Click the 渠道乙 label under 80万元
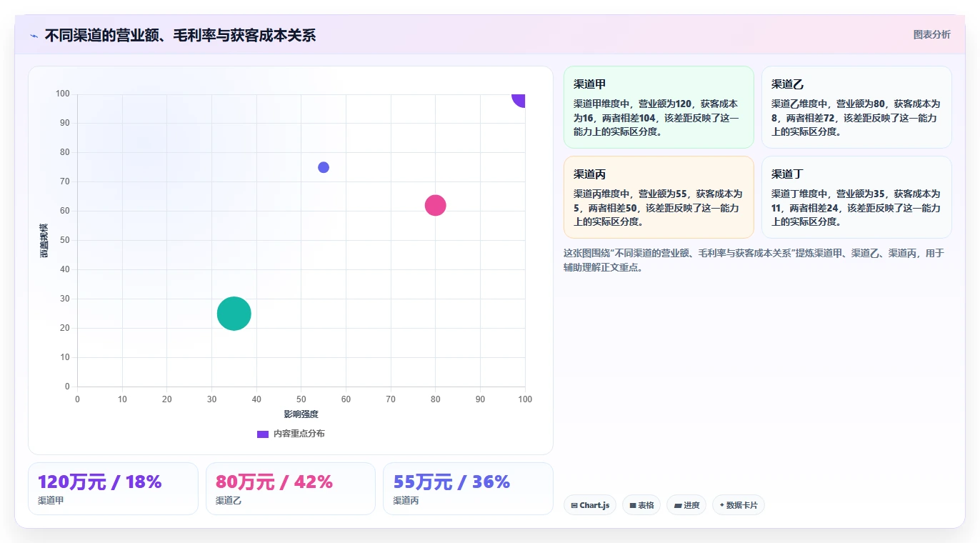The height and width of the screenshot is (543, 980). (229, 501)
